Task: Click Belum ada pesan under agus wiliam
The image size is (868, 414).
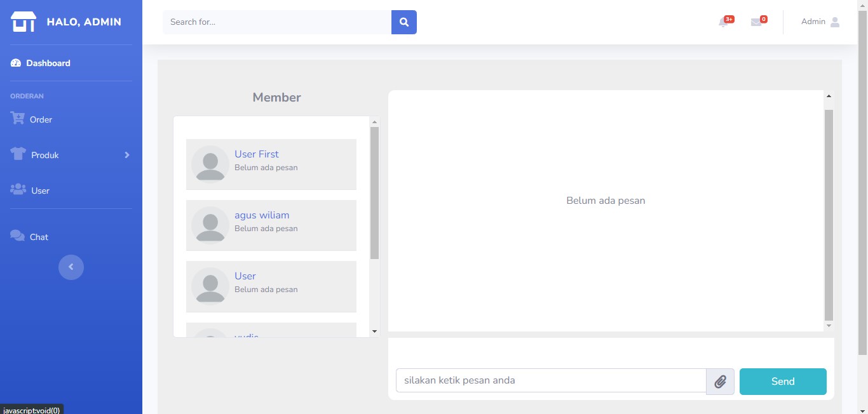Action: [266, 229]
